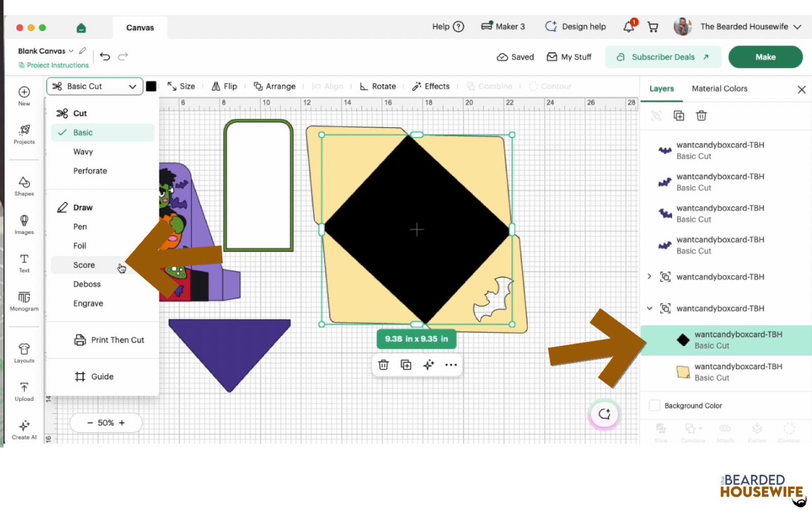Delete layer using Layers panel trash icon

[701, 116]
